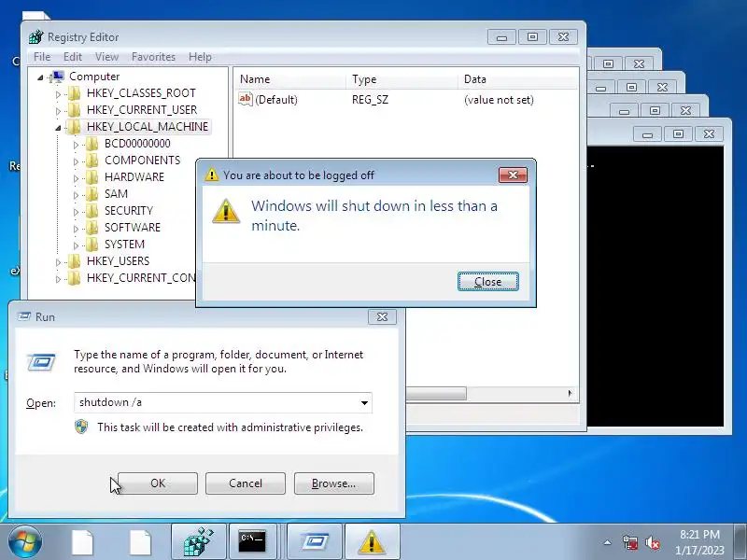Open the File menu in Registry Editor

coord(42,57)
